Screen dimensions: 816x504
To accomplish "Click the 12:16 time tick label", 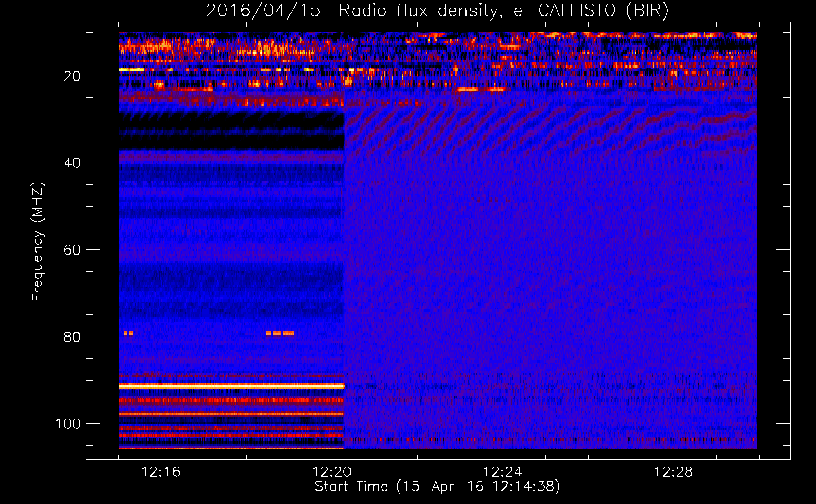I will (161, 472).
